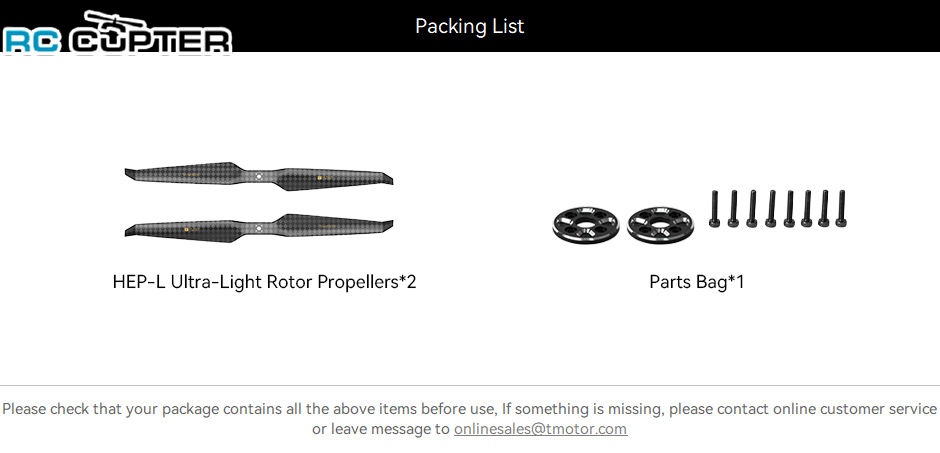Click the center hub of upper propeller
The image size is (940, 453).
258,176
